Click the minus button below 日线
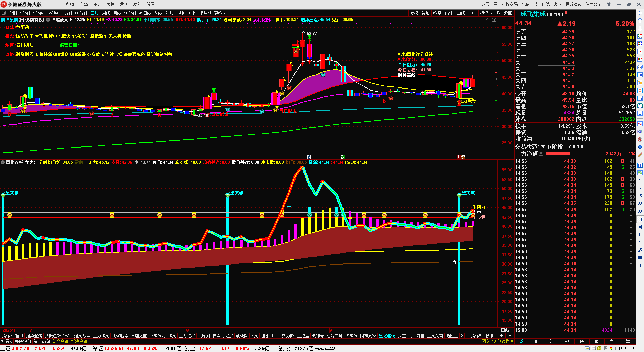Viewport: 644px width, 352px height. 509,336
